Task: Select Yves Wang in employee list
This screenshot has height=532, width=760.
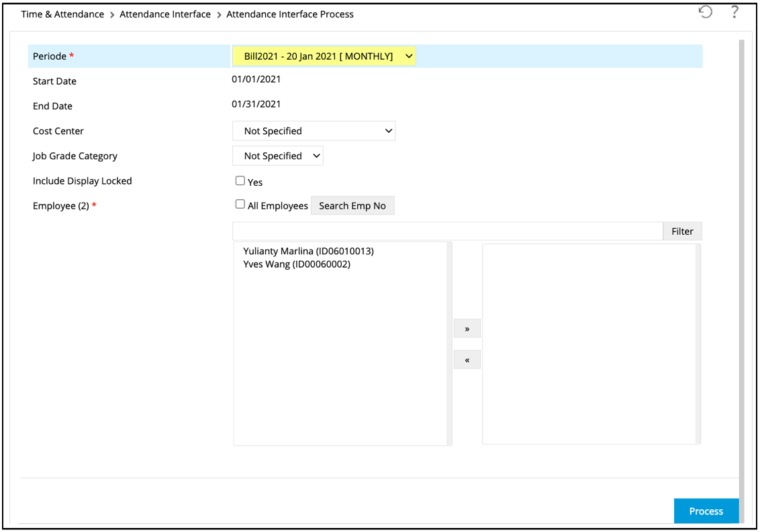Action: click(x=297, y=264)
